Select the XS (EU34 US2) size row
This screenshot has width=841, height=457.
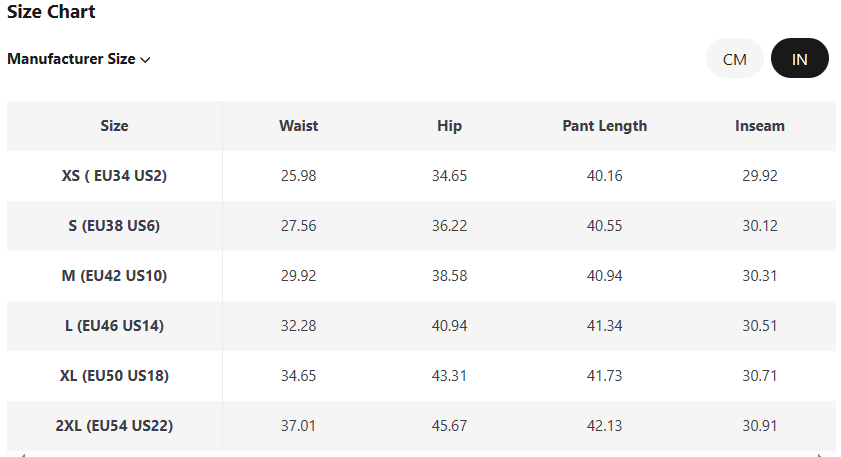click(x=114, y=176)
